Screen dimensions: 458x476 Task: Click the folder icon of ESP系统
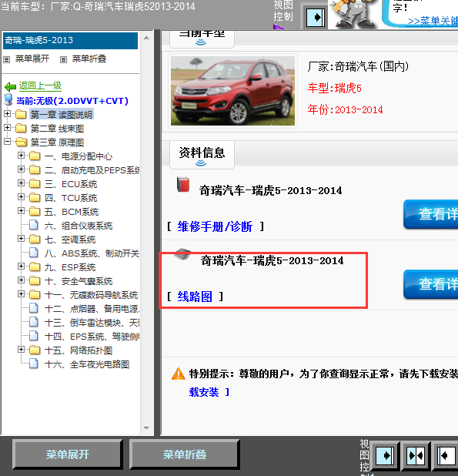(x=35, y=266)
